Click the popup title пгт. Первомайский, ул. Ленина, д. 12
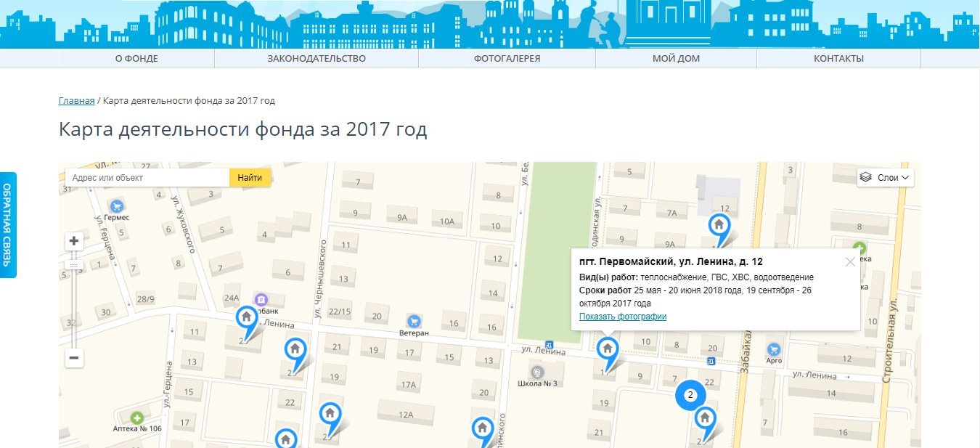Screen dimensions: 980x448 (671, 261)
